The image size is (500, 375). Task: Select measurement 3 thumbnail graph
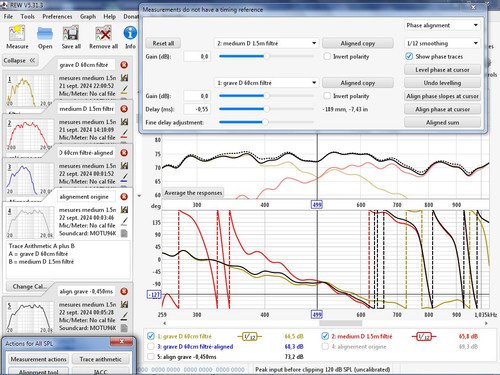click(30, 178)
